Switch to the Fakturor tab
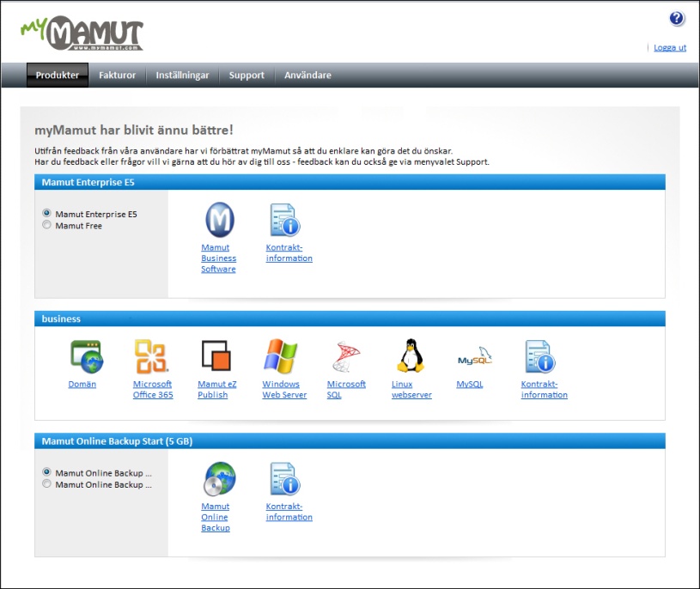The height and width of the screenshot is (589, 700). 117,75
